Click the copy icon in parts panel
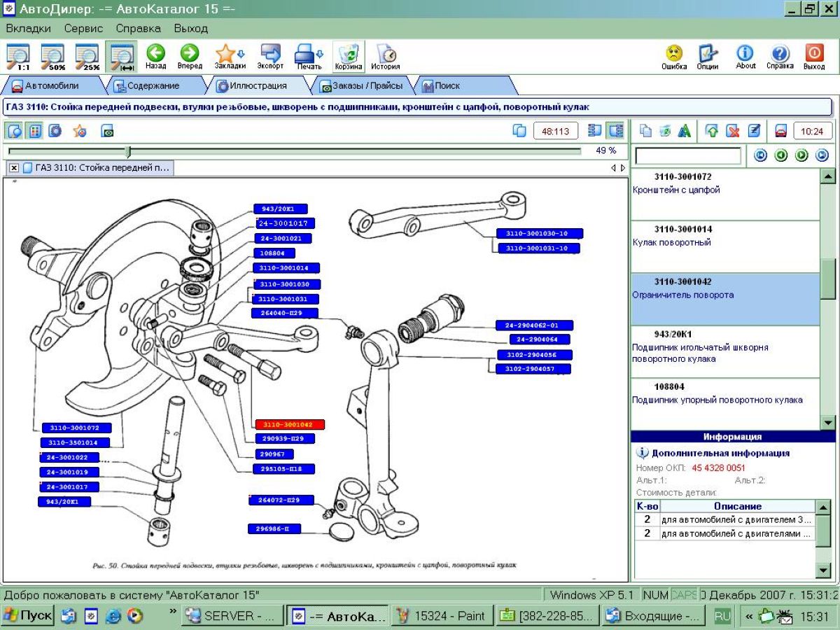 pyautogui.click(x=645, y=131)
